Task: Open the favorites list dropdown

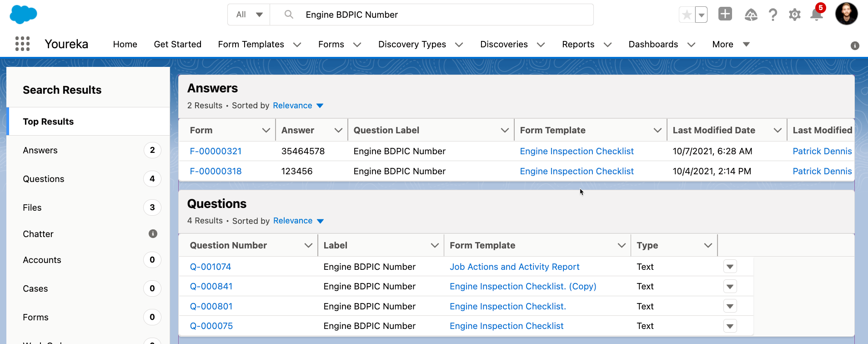Action: pyautogui.click(x=702, y=15)
